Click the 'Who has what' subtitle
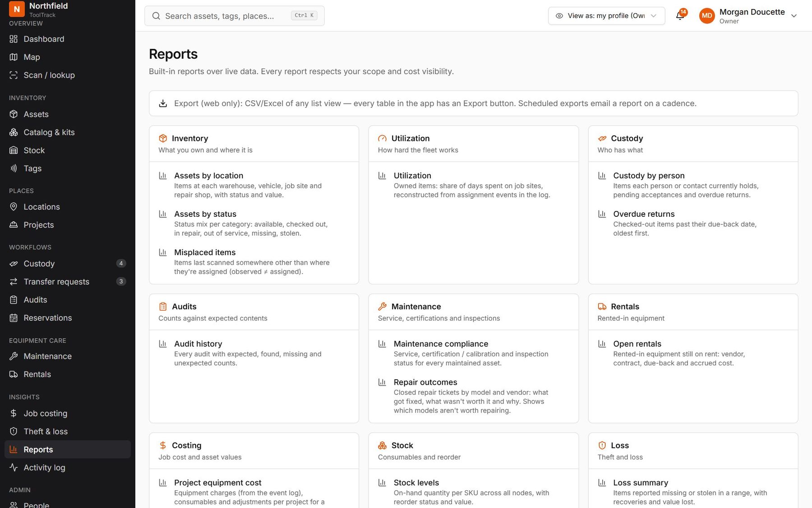Viewport: 812px width, 508px height. coord(620,150)
